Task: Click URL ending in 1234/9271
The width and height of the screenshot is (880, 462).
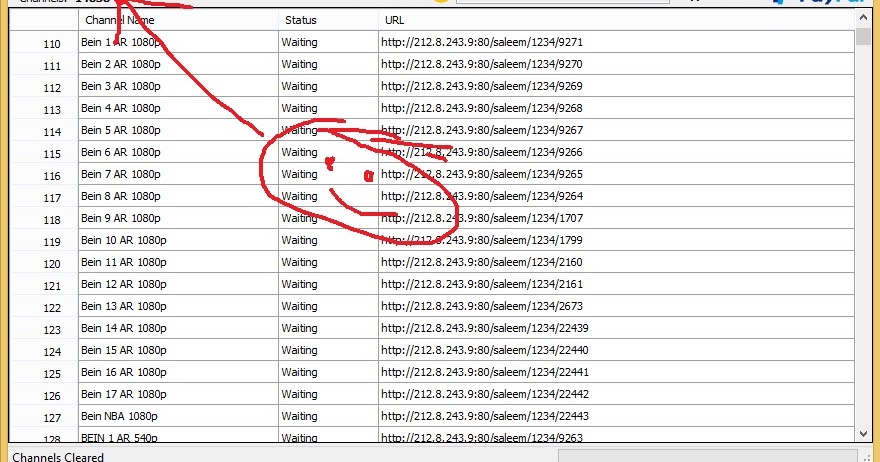Action: pyautogui.click(x=482, y=42)
